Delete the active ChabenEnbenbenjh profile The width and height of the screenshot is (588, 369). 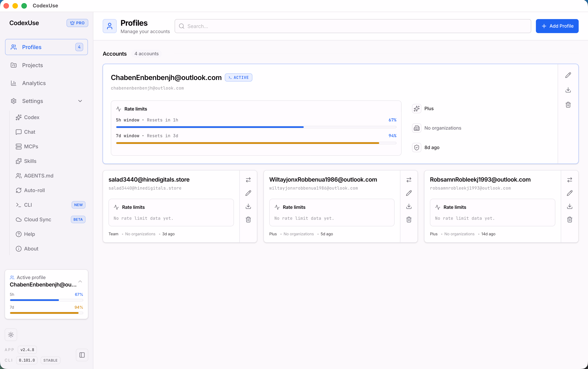(568, 105)
